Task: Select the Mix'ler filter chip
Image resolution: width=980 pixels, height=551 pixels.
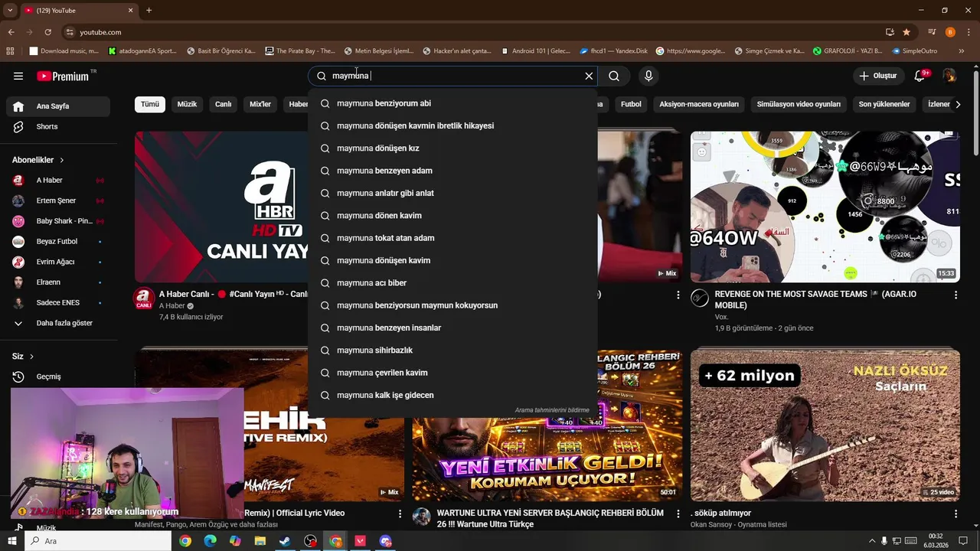Action: [260, 104]
